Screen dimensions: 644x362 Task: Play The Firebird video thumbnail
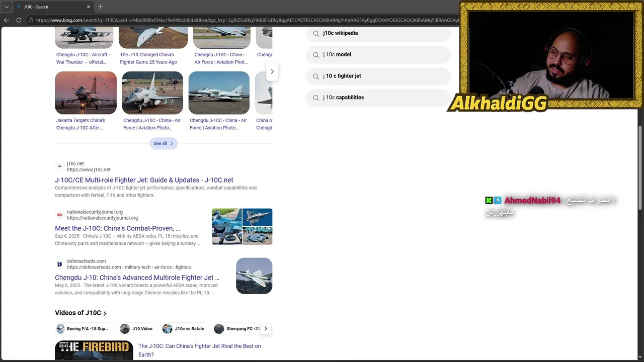(94, 351)
